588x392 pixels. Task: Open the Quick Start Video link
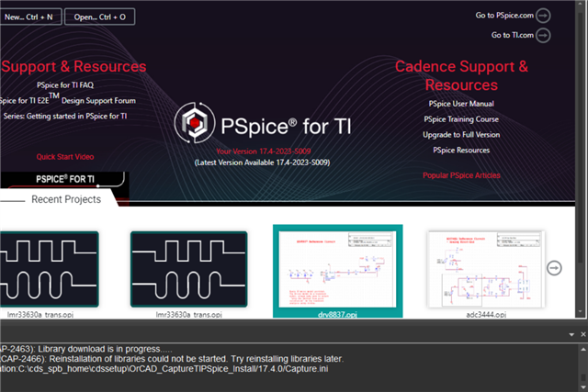click(65, 157)
